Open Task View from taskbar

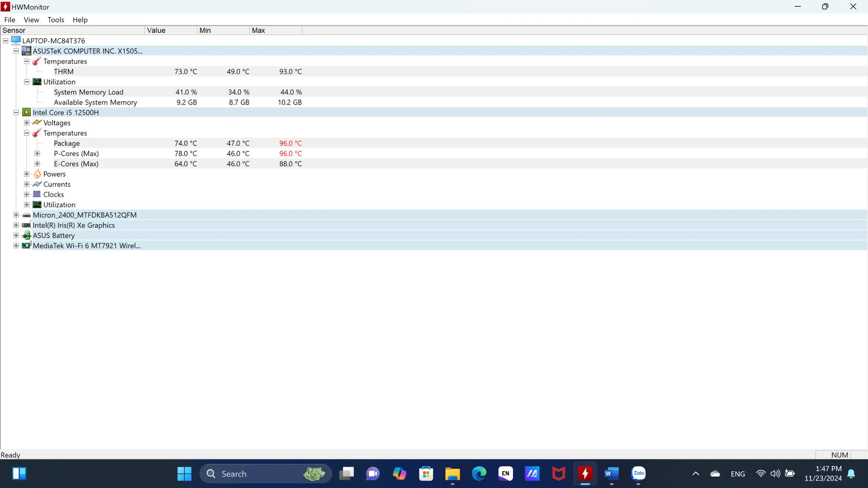(x=347, y=474)
